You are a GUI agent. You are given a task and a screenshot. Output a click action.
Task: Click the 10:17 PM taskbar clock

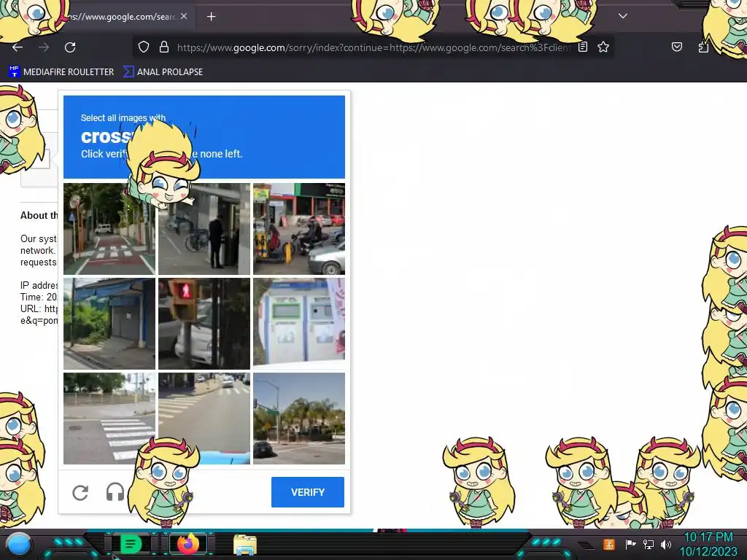click(x=708, y=537)
